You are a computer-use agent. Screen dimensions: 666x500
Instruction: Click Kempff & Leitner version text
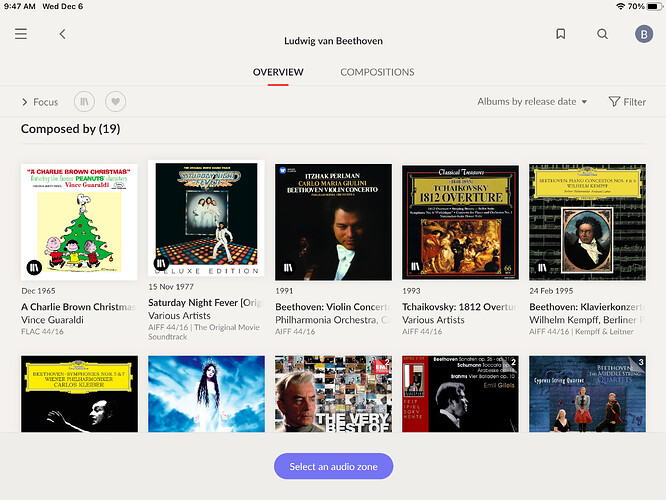(604, 331)
